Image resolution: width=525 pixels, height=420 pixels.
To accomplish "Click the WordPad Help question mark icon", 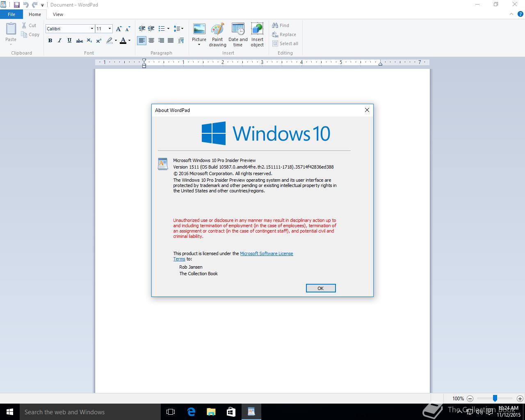I will [x=520, y=14].
